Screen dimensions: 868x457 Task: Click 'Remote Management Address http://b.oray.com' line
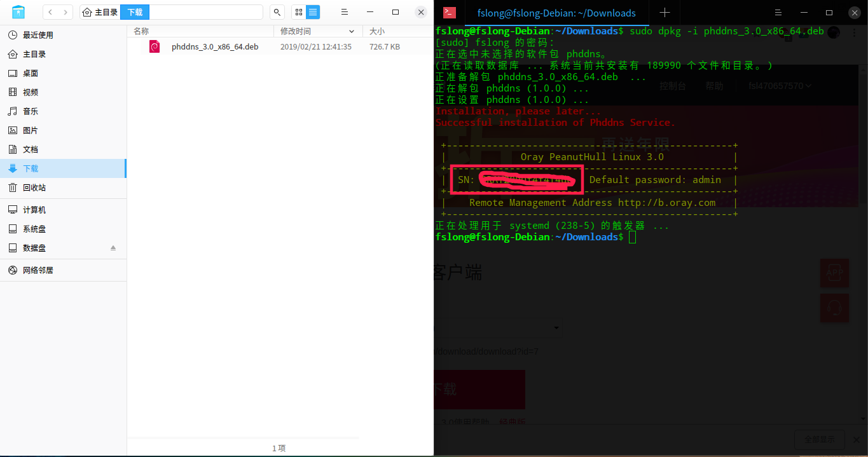(592, 203)
